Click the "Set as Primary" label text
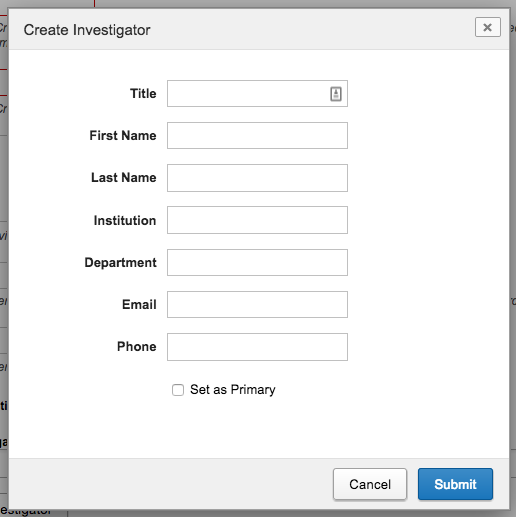This screenshot has height=517, width=516. [x=233, y=390]
